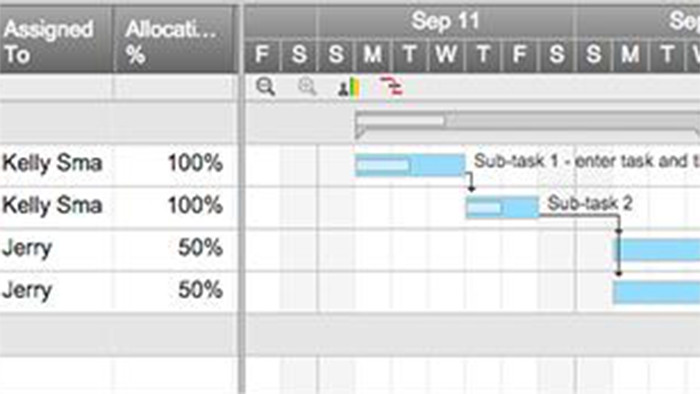
Task: Select the first Jerry assigned-to cell
Action: (55, 249)
